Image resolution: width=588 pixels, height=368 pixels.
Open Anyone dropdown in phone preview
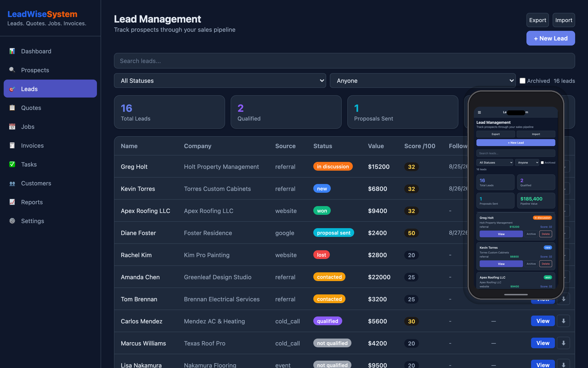tap(527, 163)
